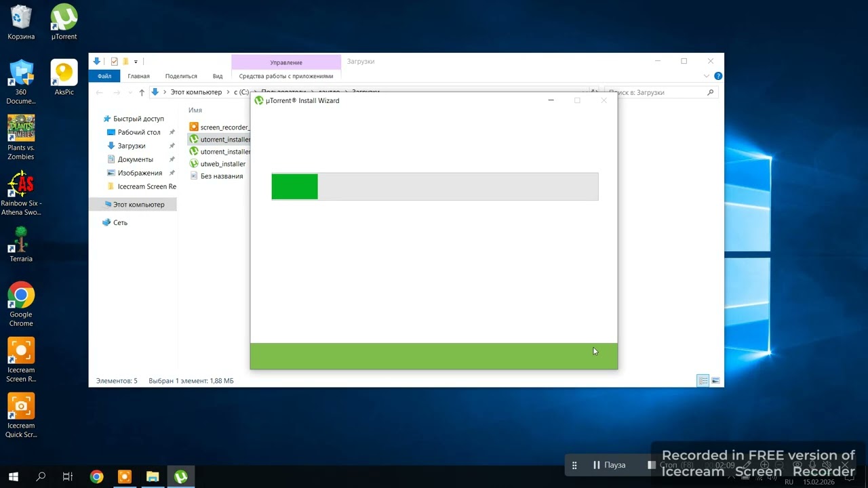Click the Имя column header
Viewport: 868px width, 488px height.
click(195, 110)
